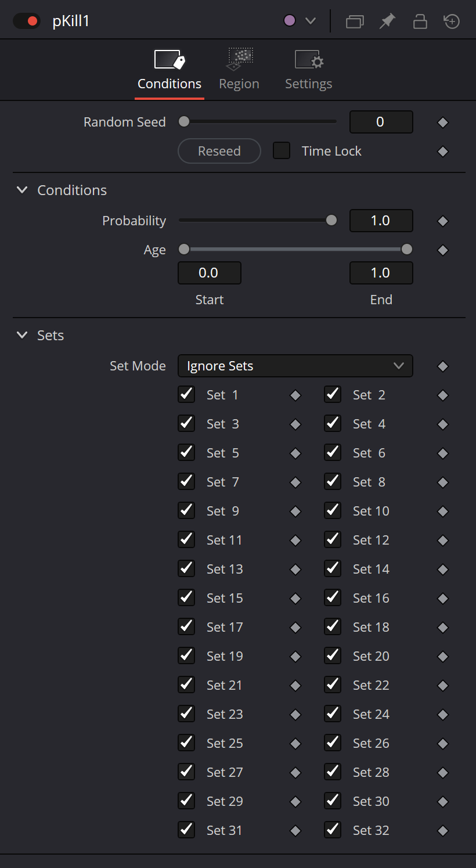Click the Age End value field

[381, 273]
